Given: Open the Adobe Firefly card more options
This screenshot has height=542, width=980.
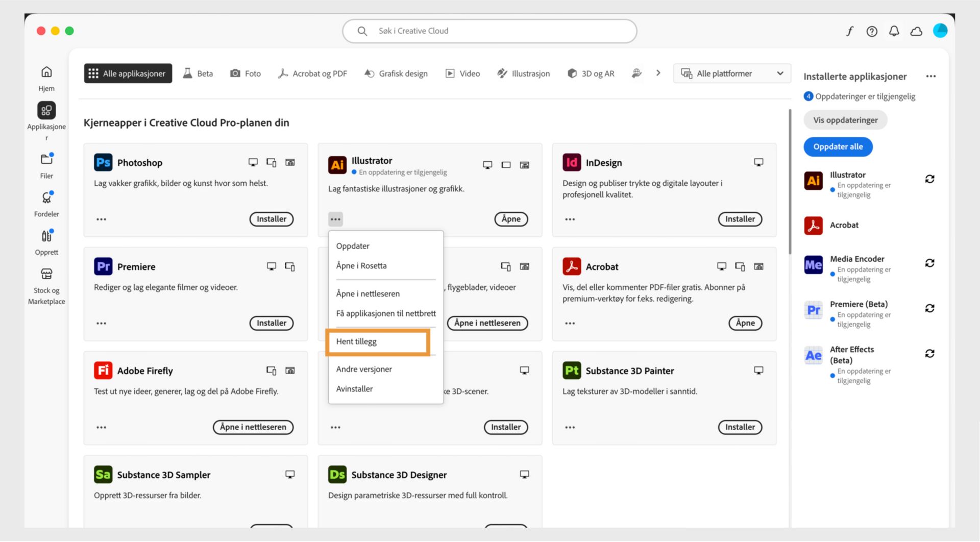Looking at the screenshot, I should (x=101, y=428).
